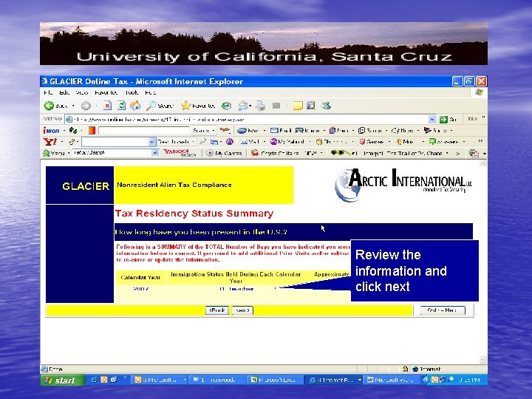The width and height of the screenshot is (532, 399).
Task: Click the Windows Start button
Action: 62,380
